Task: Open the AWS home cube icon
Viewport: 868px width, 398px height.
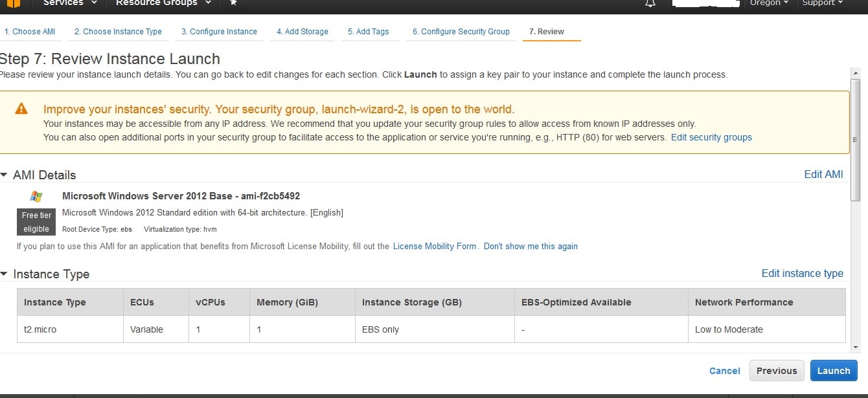Action: click(13, 3)
